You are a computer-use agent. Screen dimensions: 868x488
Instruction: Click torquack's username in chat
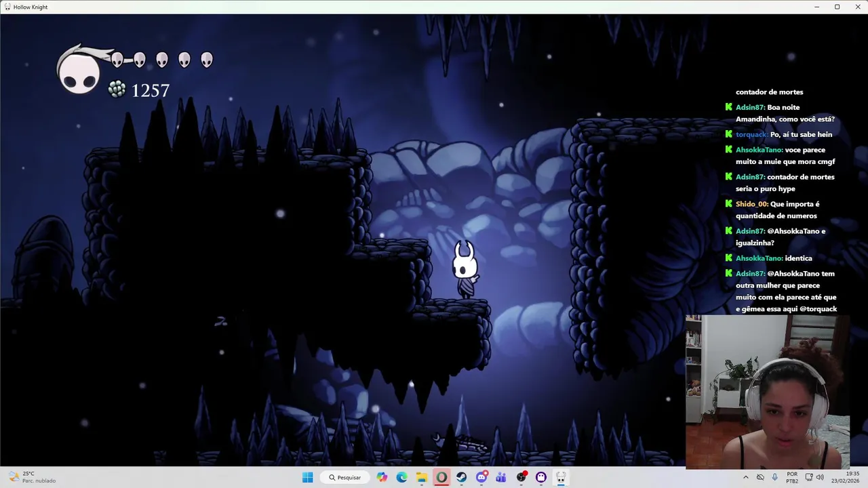point(751,134)
